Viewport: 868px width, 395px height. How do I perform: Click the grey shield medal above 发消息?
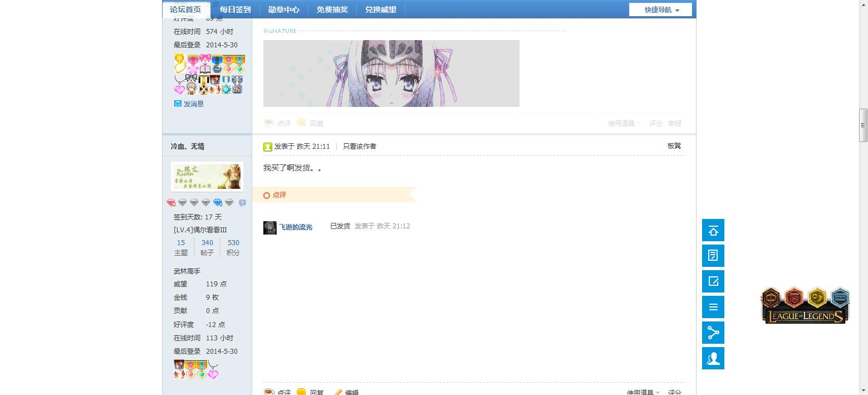click(x=237, y=84)
